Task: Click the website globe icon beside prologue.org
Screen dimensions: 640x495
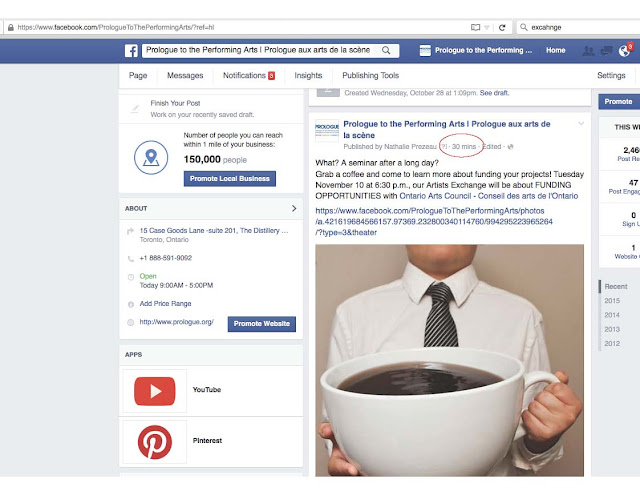Action: 131,322
